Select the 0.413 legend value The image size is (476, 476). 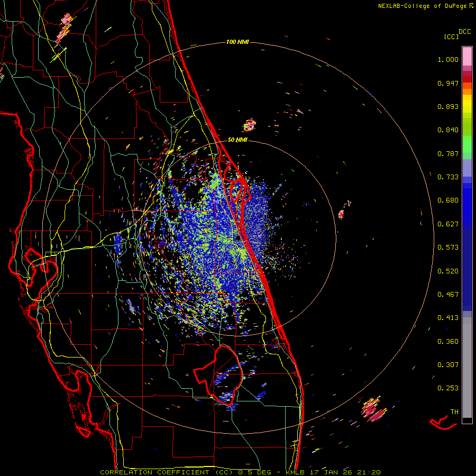click(448, 318)
